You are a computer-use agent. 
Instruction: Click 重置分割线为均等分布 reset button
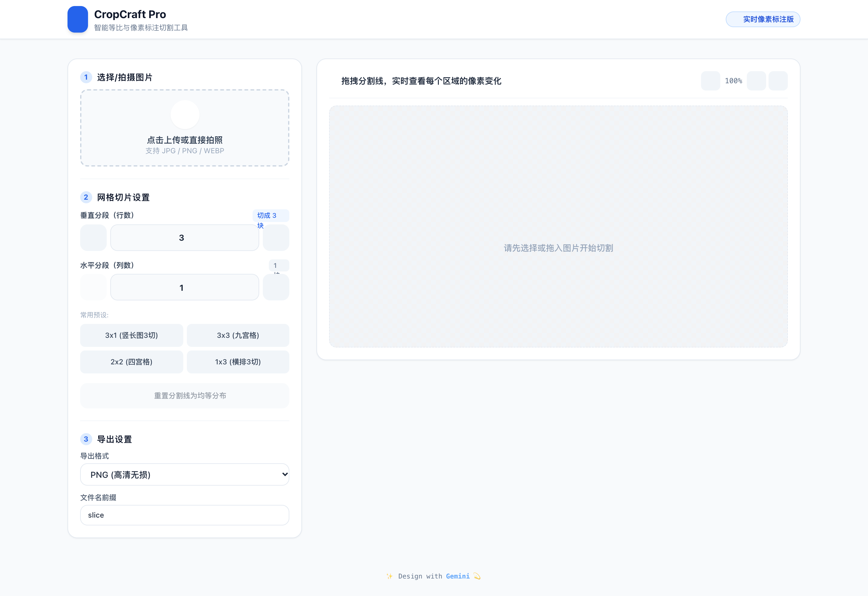[184, 396]
